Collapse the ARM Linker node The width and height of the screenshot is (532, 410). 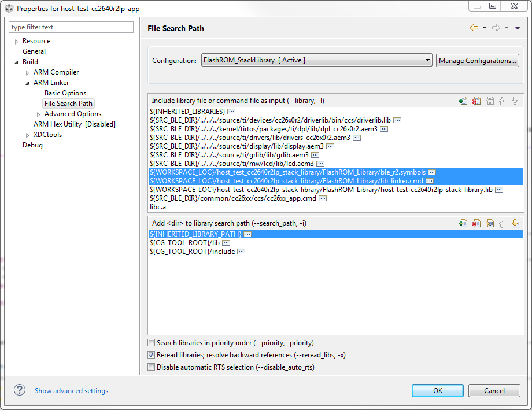point(28,83)
